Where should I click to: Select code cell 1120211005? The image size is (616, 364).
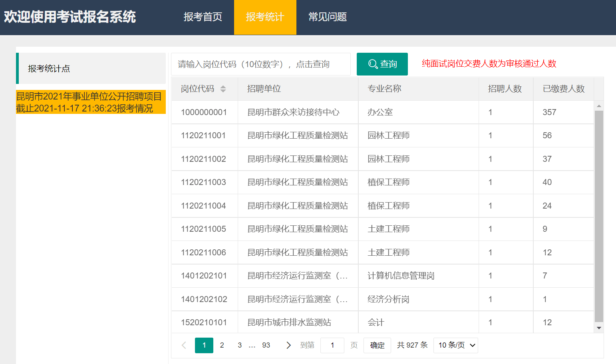coord(205,229)
